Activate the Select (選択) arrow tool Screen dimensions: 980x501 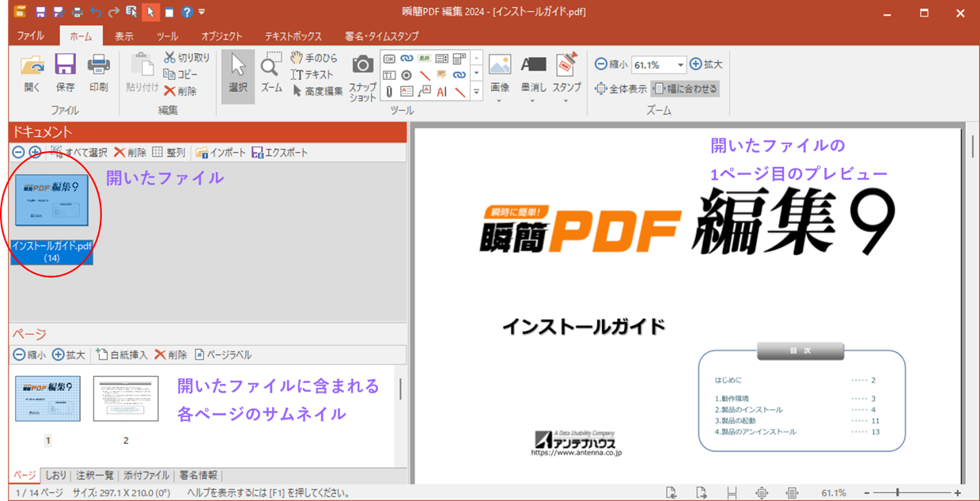[x=238, y=77]
